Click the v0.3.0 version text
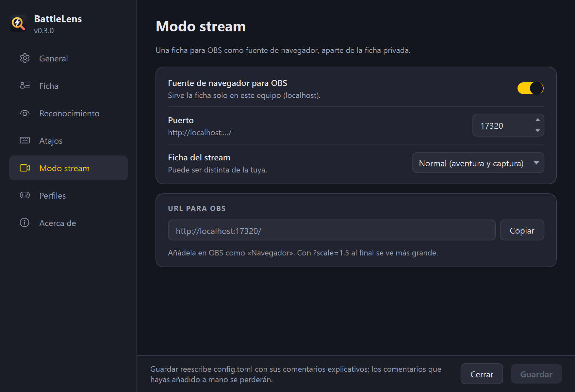The image size is (575, 392). pyautogui.click(x=44, y=31)
